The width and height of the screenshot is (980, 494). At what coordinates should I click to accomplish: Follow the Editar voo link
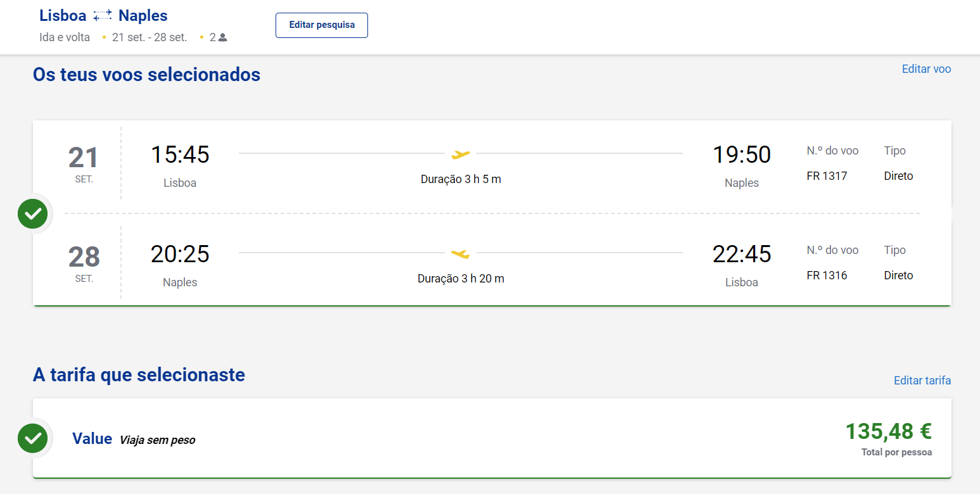(x=926, y=69)
